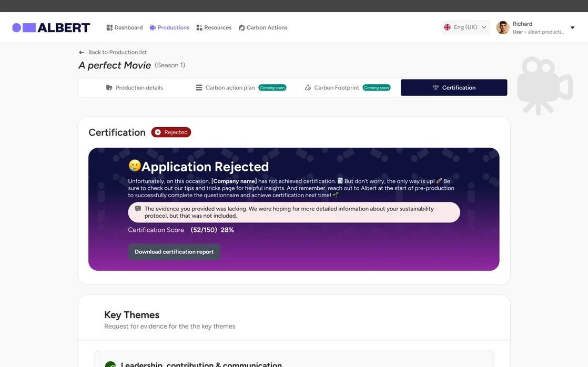Click the (Season 1) label
Viewport: 588px width, 367px height.
170,65
